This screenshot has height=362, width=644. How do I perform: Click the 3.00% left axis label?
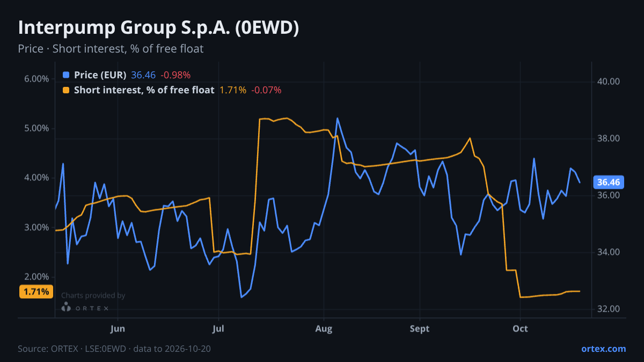tap(36, 227)
